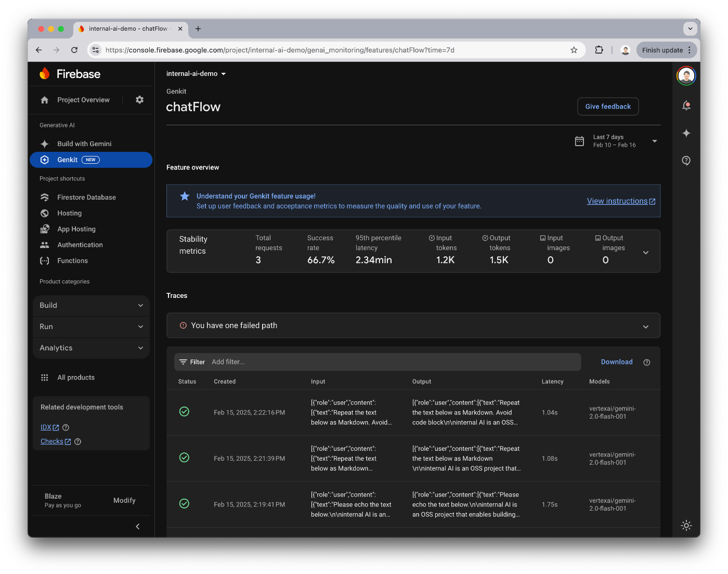728x574 pixels.
Task: Click trace created Feb 15, 2025, 2:22:16 PM
Action: (249, 413)
